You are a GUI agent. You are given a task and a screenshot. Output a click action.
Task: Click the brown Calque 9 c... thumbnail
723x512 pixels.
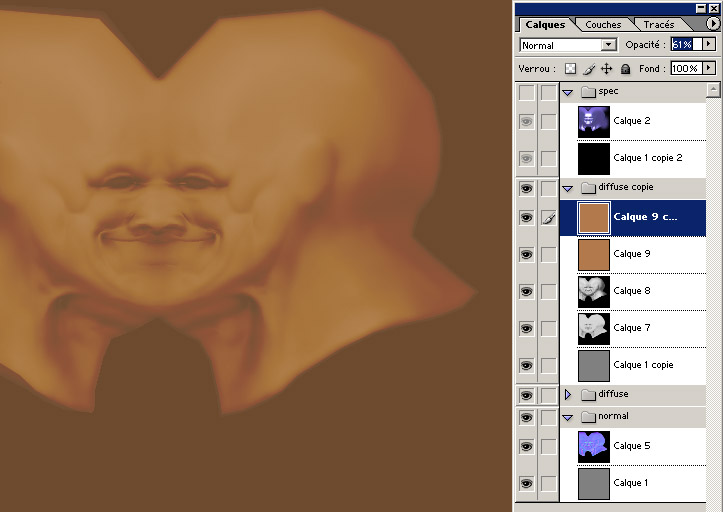594,218
